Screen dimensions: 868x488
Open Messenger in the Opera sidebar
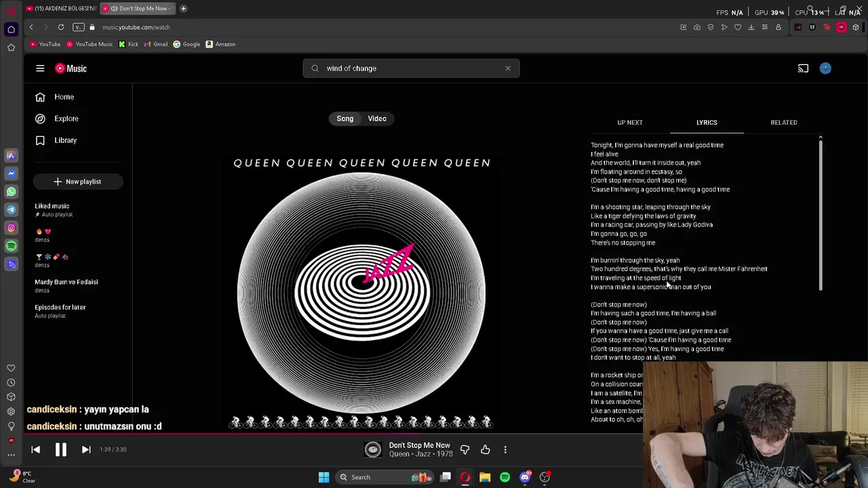click(11, 174)
